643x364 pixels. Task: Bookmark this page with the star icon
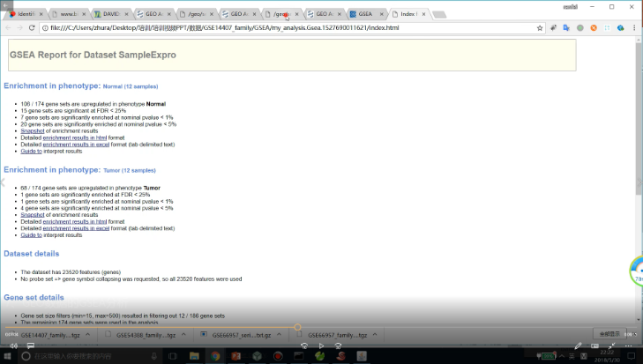point(540,28)
